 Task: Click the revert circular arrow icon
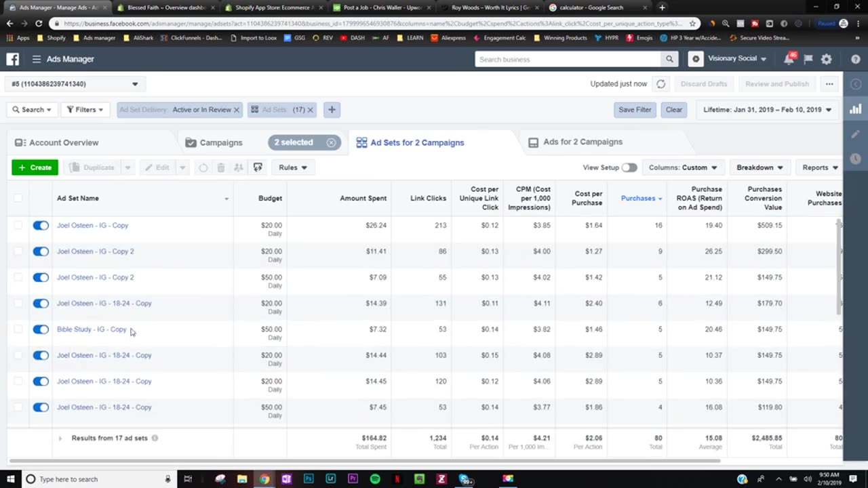pyautogui.click(x=203, y=167)
